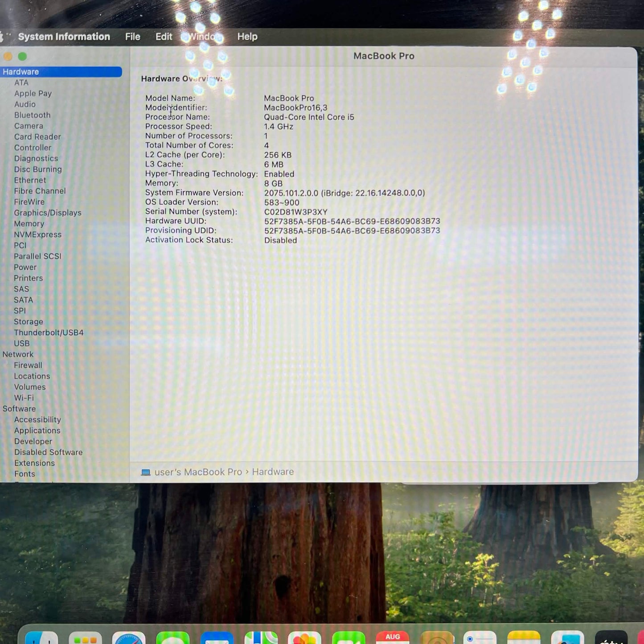
Task: Select Applications in the sidebar
Action: [x=37, y=431]
